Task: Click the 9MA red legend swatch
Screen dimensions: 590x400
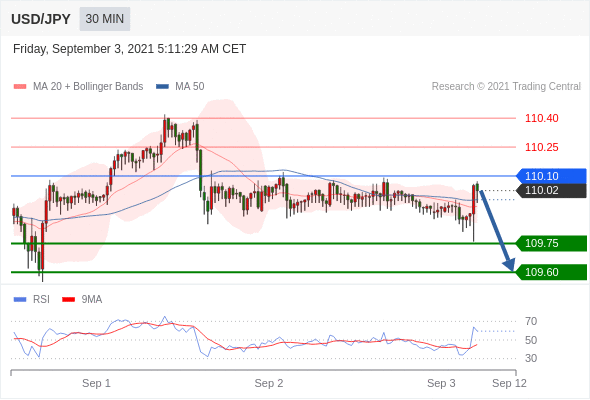Action: pos(68,300)
